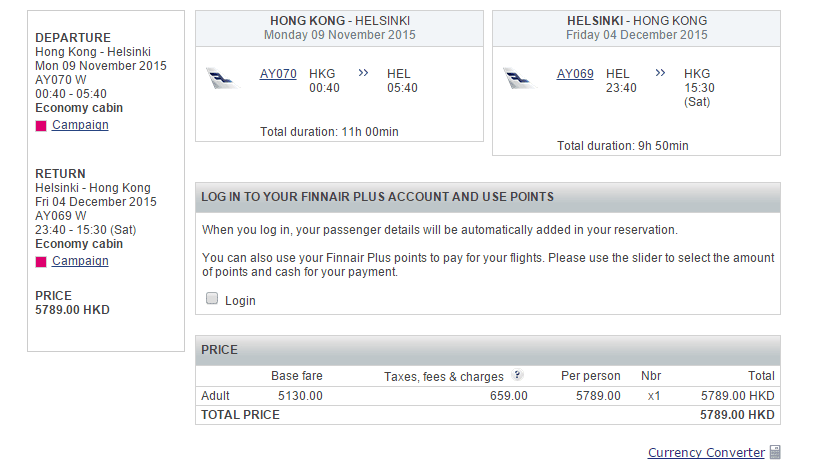Click the Hong Kong - Helsinki card header

pos(340,28)
